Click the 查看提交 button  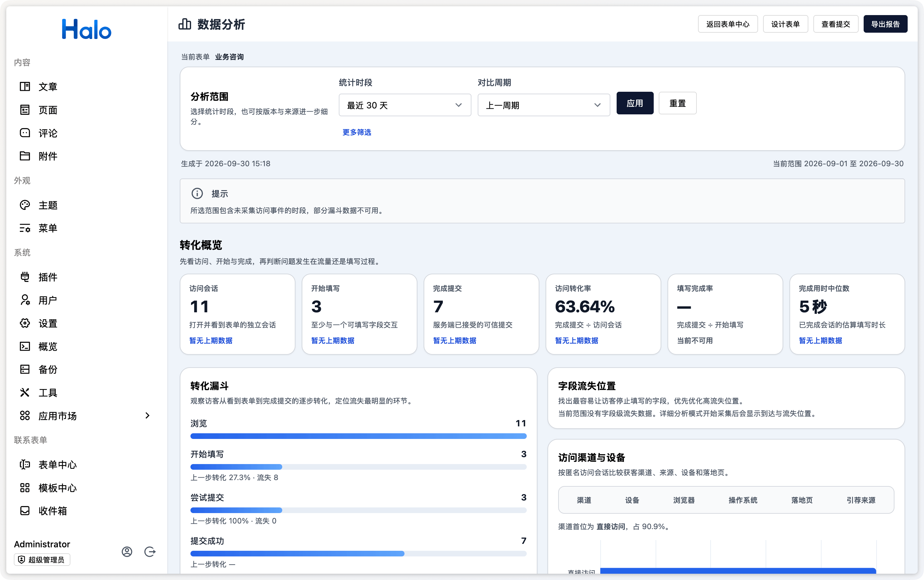(836, 24)
